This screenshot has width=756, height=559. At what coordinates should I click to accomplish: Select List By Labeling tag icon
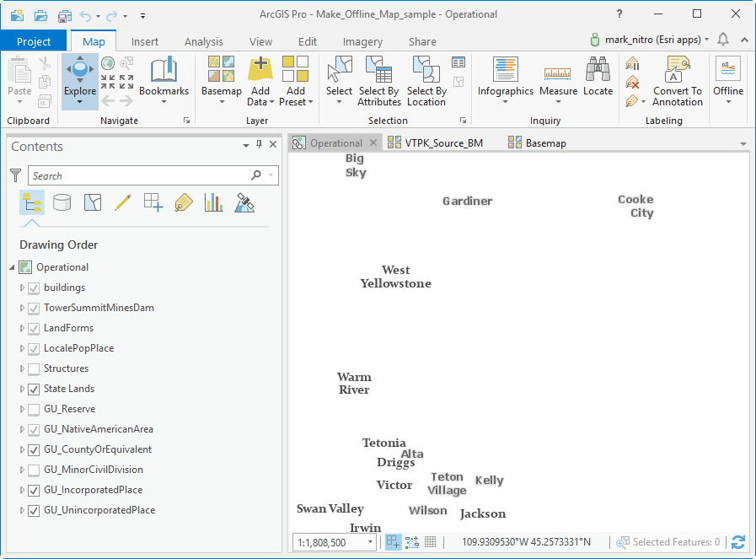[184, 202]
